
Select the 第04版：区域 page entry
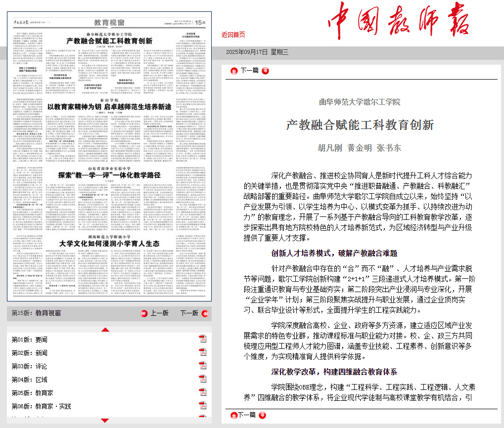[30, 380]
